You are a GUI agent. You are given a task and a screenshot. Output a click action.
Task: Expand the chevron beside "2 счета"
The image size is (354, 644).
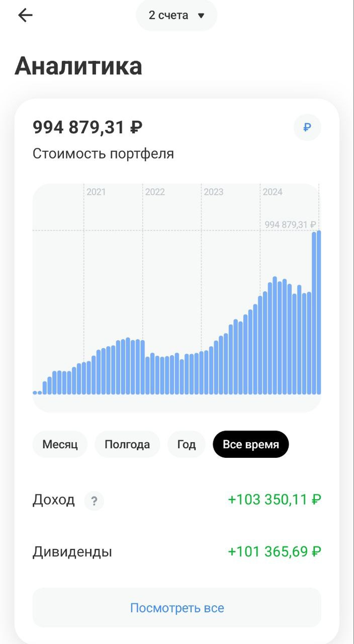pyautogui.click(x=202, y=16)
